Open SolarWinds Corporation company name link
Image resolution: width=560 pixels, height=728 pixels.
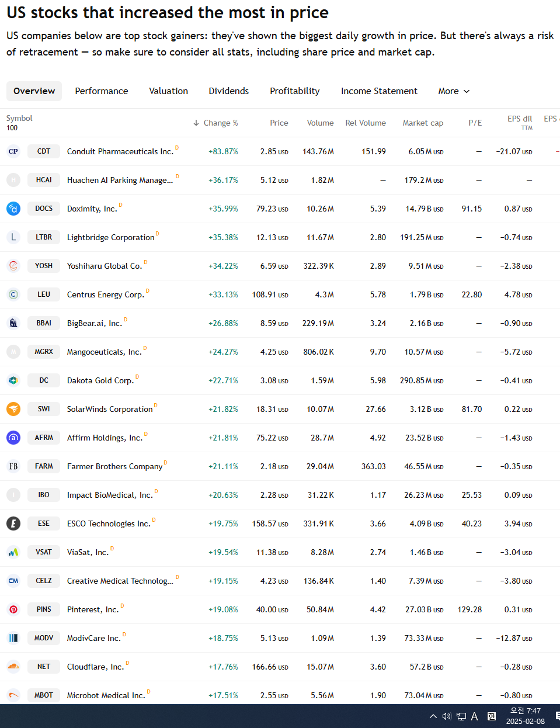pos(110,409)
